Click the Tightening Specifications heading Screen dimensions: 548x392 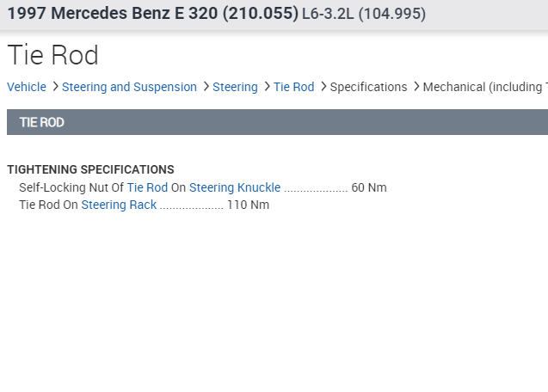tap(90, 169)
